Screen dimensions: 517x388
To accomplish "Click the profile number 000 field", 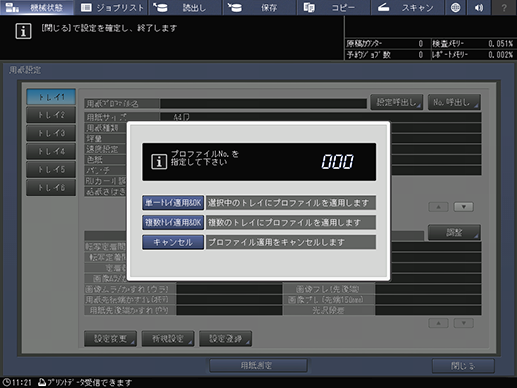I will [x=337, y=162].
